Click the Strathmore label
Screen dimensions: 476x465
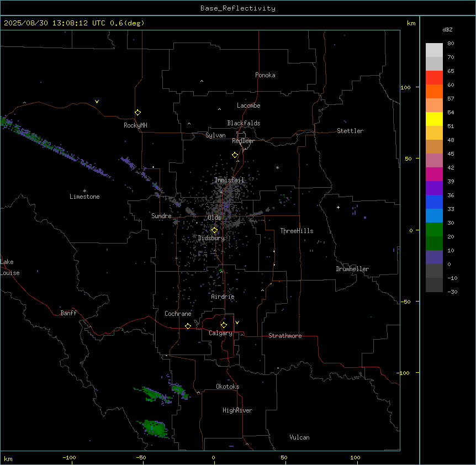[x=285, y=336]
